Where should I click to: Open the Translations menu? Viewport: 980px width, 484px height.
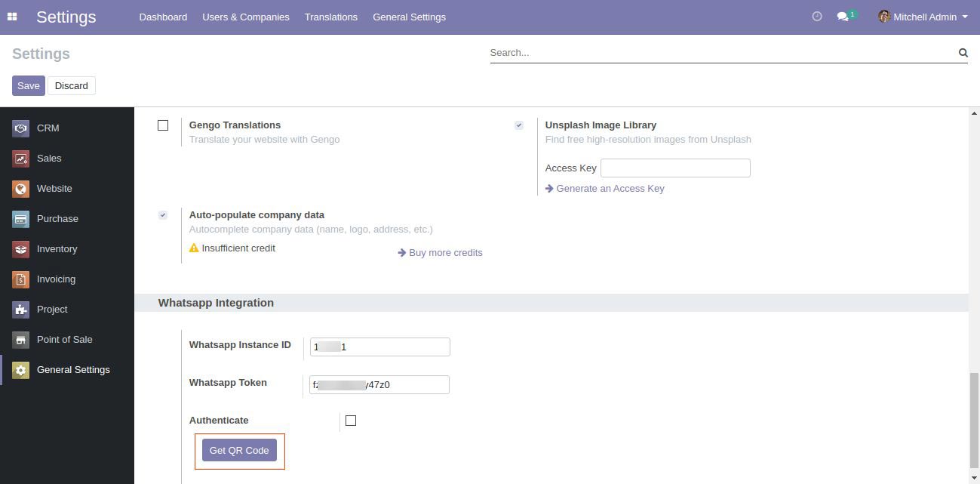[x=331, y=17]
